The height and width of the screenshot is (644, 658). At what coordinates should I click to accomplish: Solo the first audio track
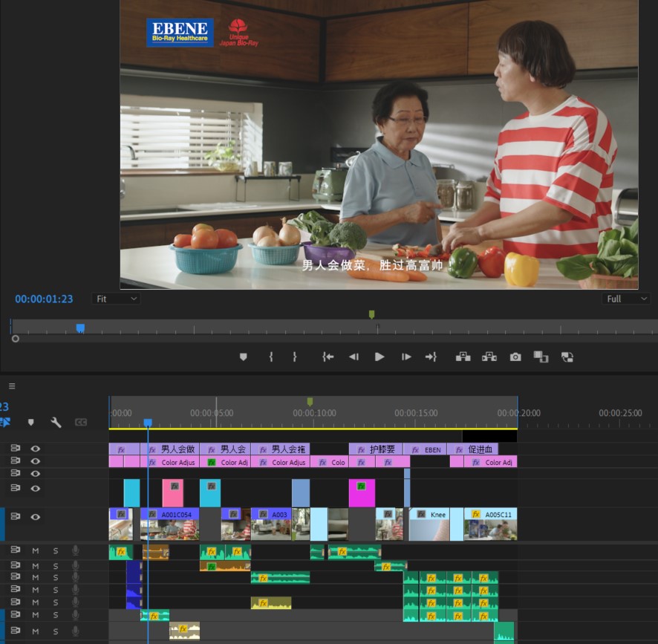55,550
